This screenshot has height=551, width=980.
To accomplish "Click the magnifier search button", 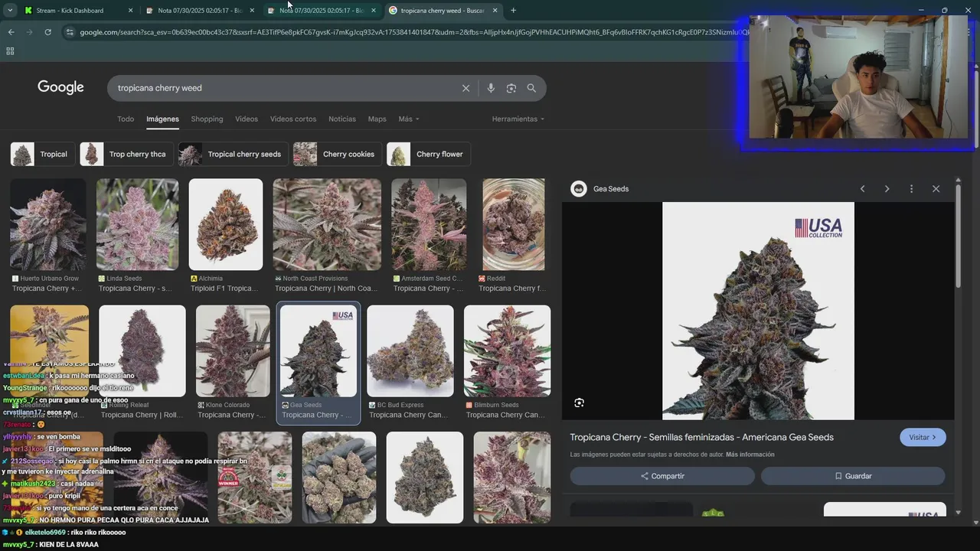I will 531,88.
